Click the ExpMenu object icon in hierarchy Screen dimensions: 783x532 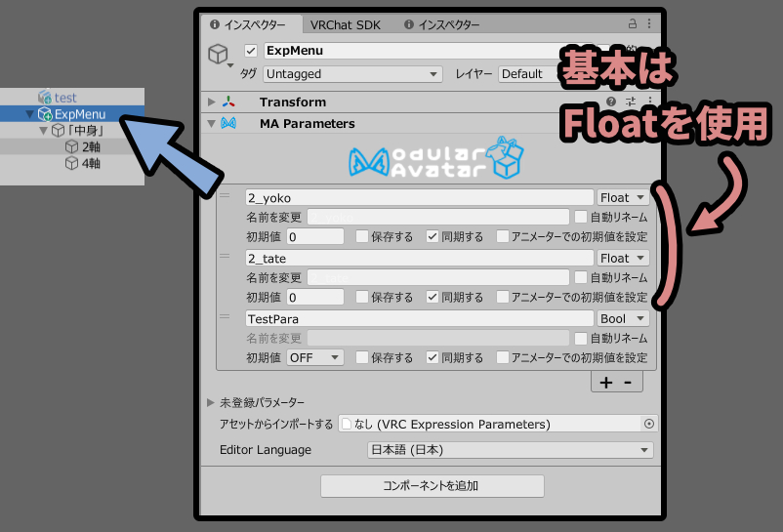[45, 114]
